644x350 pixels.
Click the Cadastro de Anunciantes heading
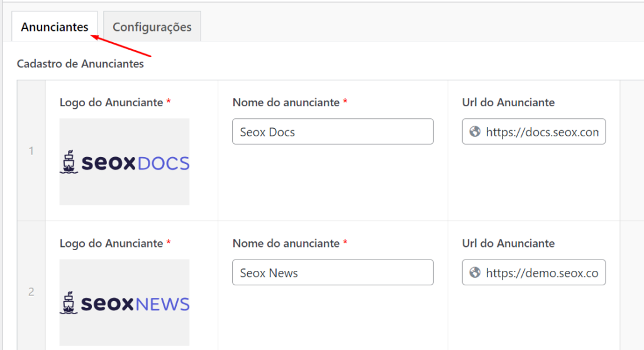pyautogui.click(x=80, y=63)
